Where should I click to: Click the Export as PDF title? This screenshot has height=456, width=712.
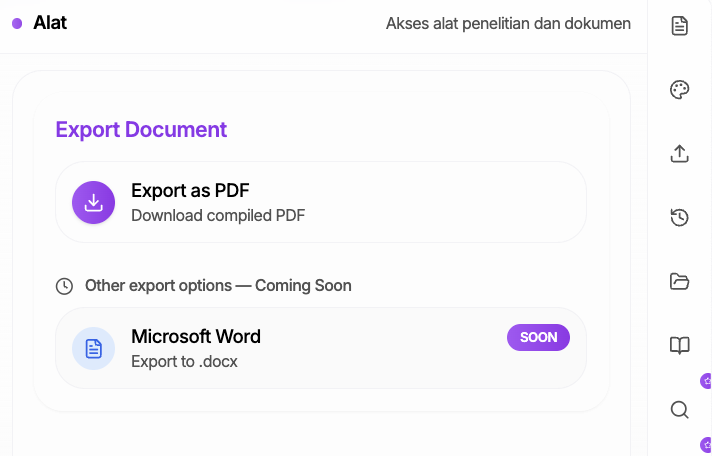pos(190,191)
